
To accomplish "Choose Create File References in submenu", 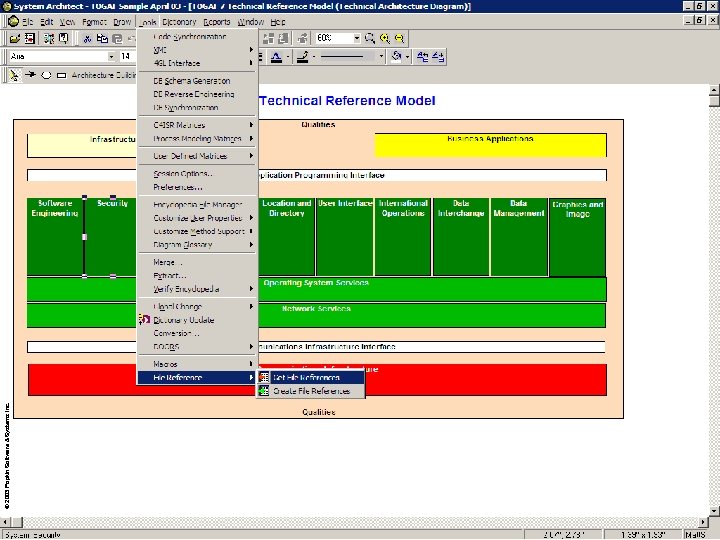I will point(311,391).
